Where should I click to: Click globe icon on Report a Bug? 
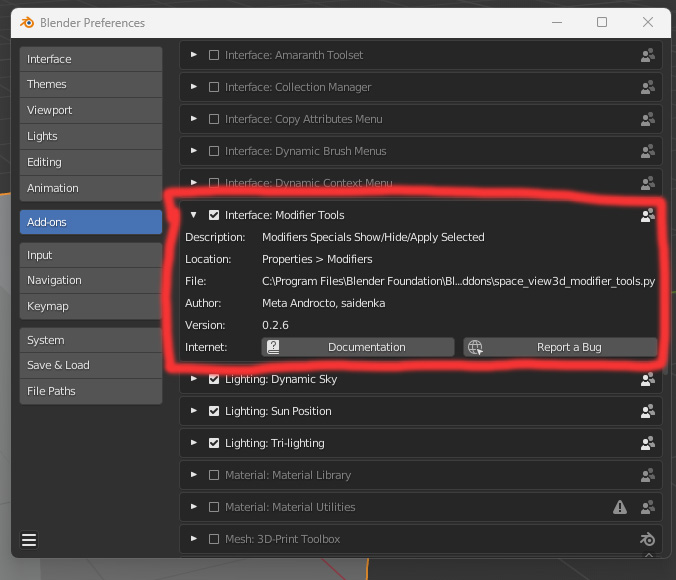tap(475, 347)
